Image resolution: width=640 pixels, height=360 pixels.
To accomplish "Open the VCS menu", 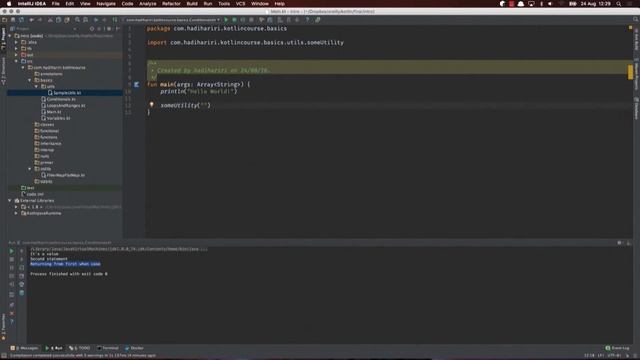I will (x=240, y=4).
